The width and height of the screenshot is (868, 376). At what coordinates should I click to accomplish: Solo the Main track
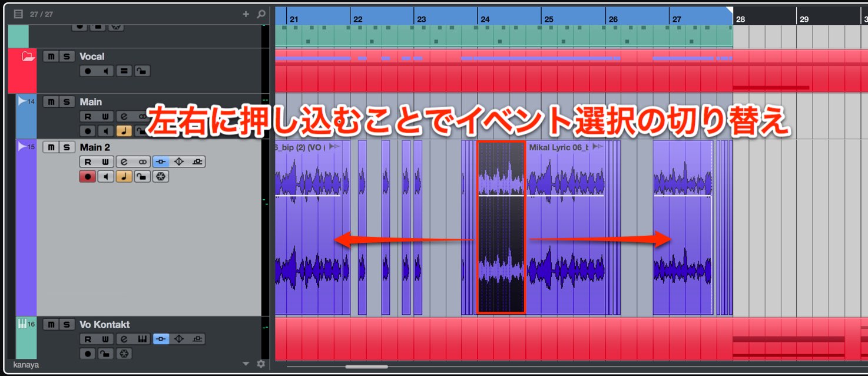click(x=67, y=102)
